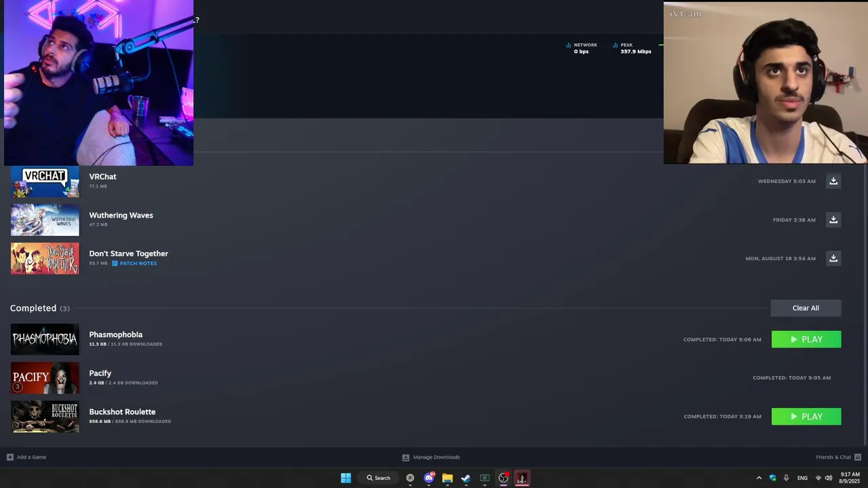Viewport: 868px width, 488px height.
Task: Open Don't Starve Together patch notes
Action: (138, 263)
